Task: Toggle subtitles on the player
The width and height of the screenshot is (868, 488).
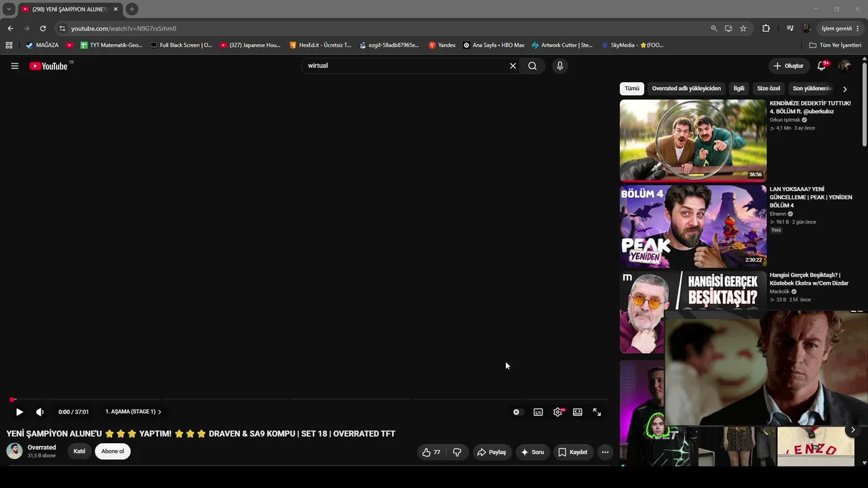Action: pos(538,412)
